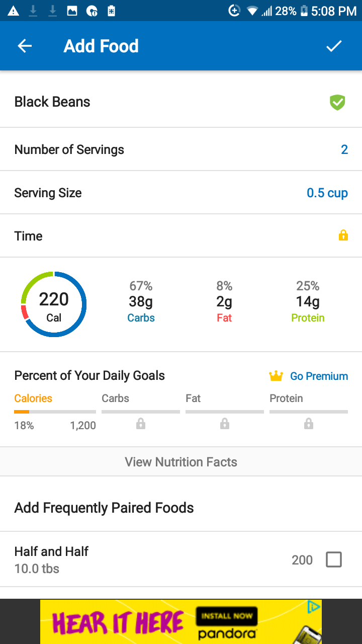Tap the back arrow in header

[25, 46]
